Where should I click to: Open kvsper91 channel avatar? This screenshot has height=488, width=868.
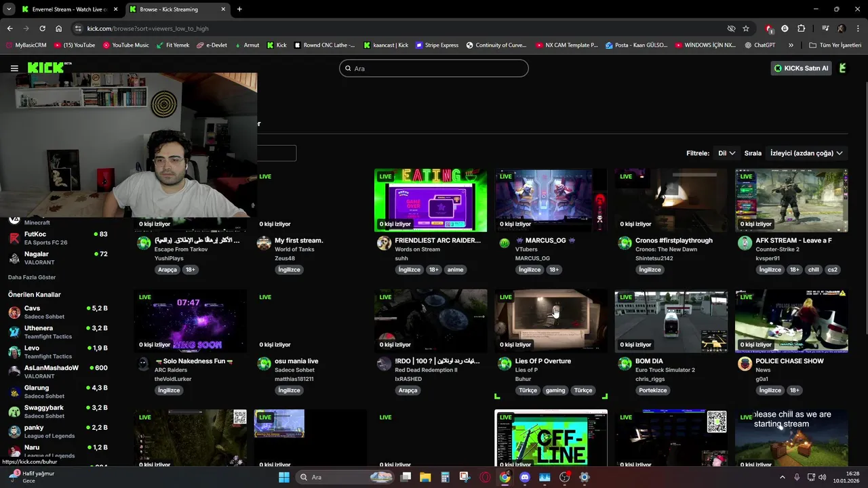point(745,243)
